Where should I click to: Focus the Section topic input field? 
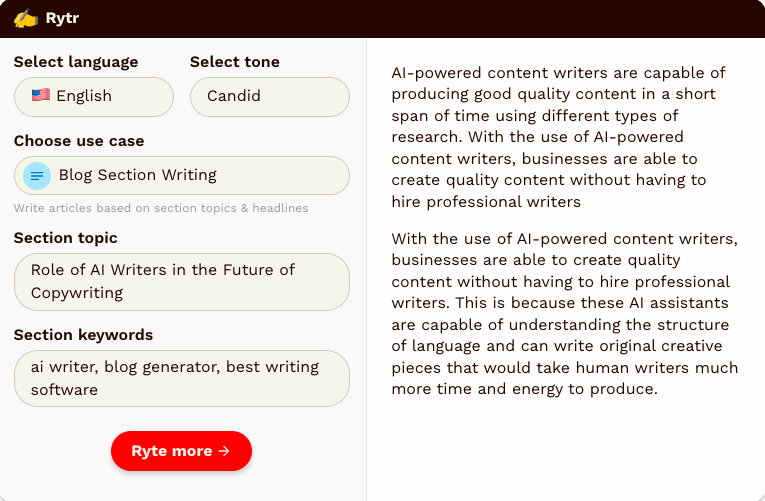[182, 282]
